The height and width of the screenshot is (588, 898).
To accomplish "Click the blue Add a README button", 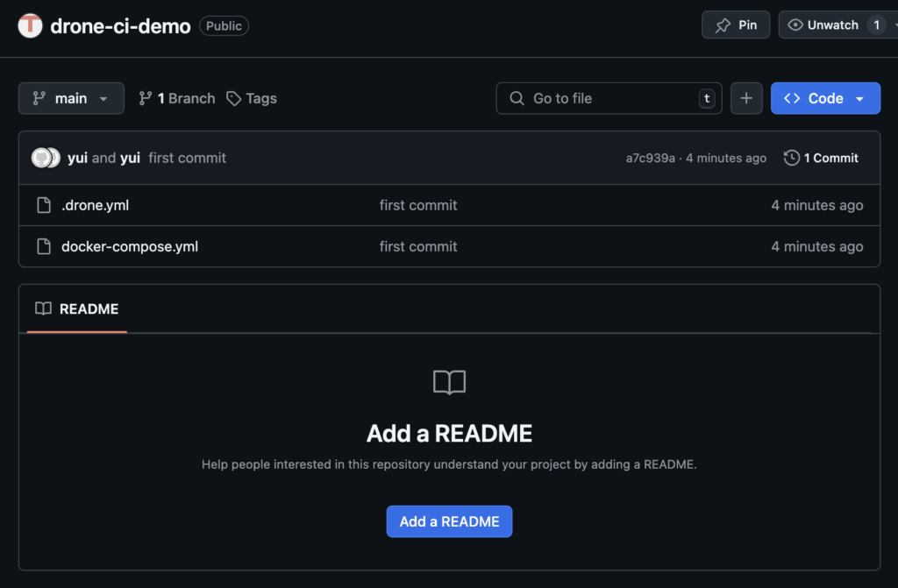I will (x=449, y=521).
